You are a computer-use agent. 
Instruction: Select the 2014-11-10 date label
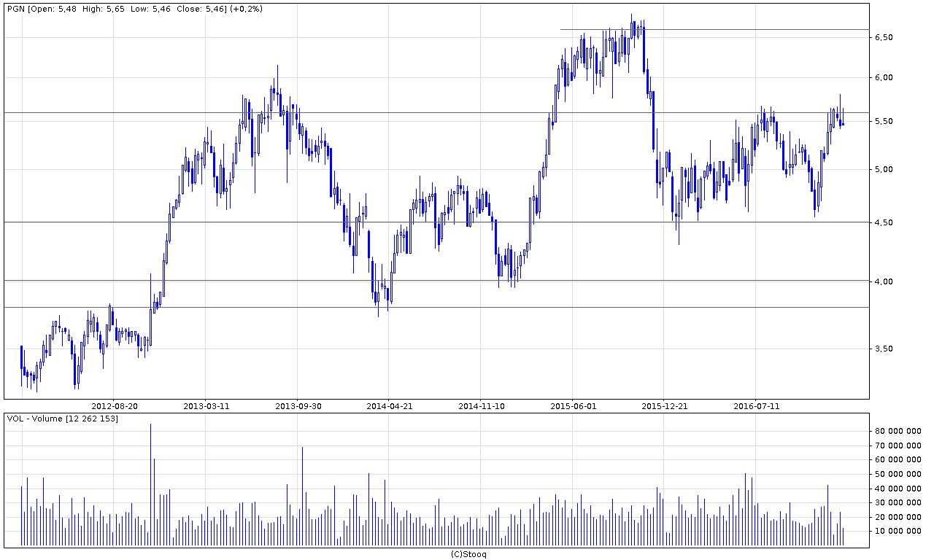tap(481, 406)
